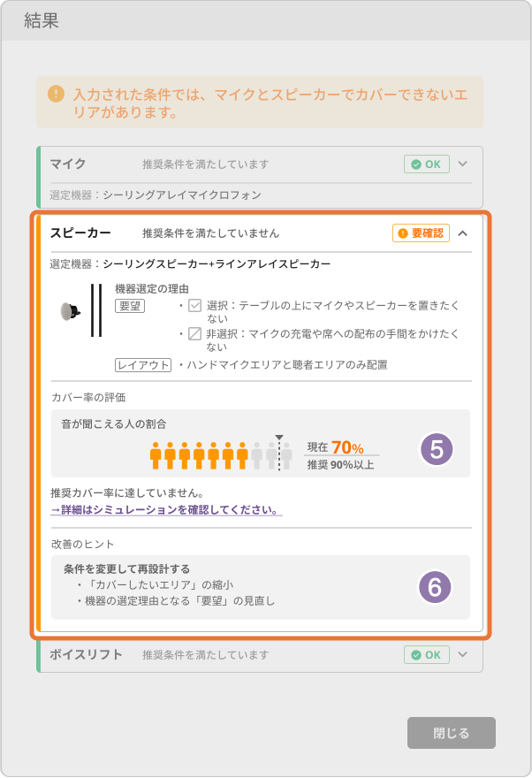Click the coverage threshold triangle marker

pos(279,437)
